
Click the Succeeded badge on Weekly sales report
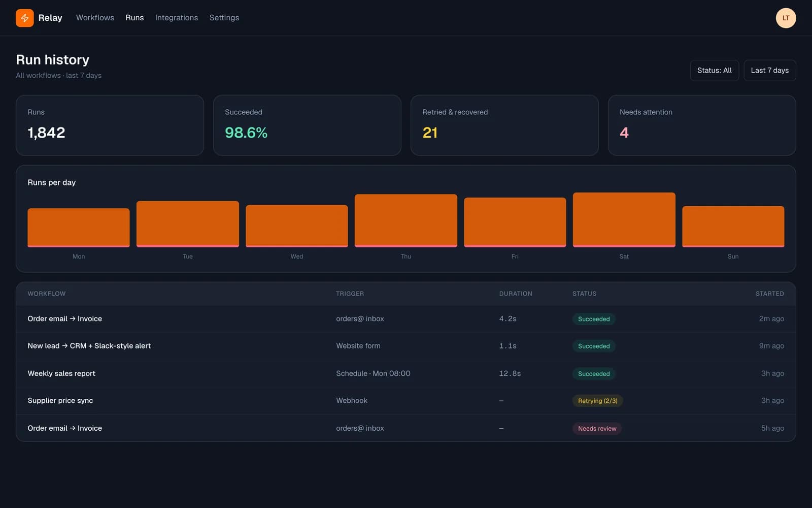(594, 373)
